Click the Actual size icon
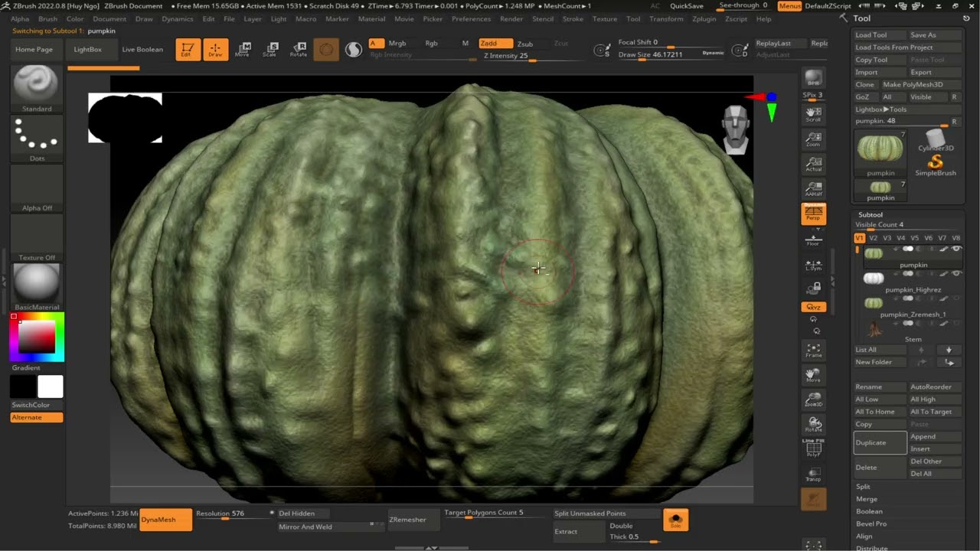Viewport: 980px width, 551px height. pyautogui.click(x=813, y=164)
